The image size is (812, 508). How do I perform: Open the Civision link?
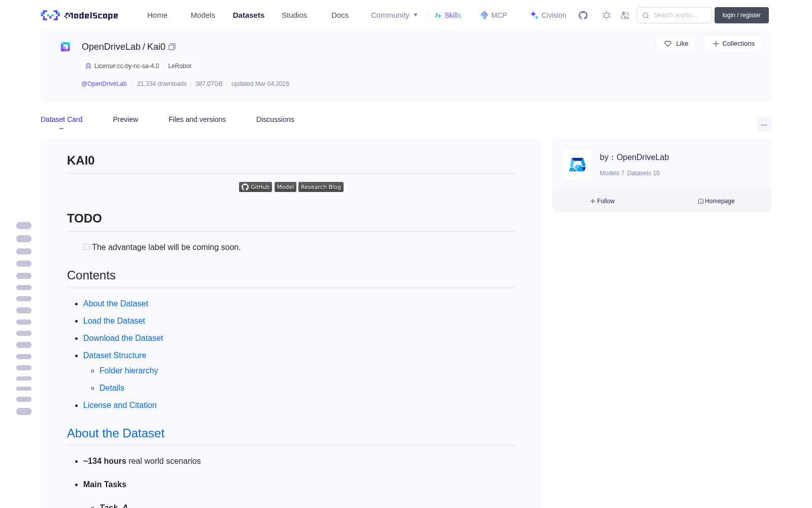(x=548, y=15)
